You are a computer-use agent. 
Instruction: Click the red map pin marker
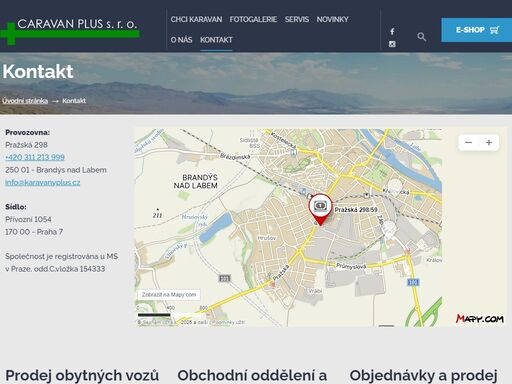click(320, 209)
